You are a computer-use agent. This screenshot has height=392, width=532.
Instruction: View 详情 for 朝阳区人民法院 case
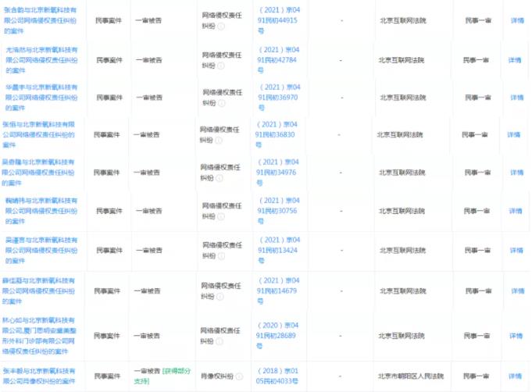coord(515,376)
